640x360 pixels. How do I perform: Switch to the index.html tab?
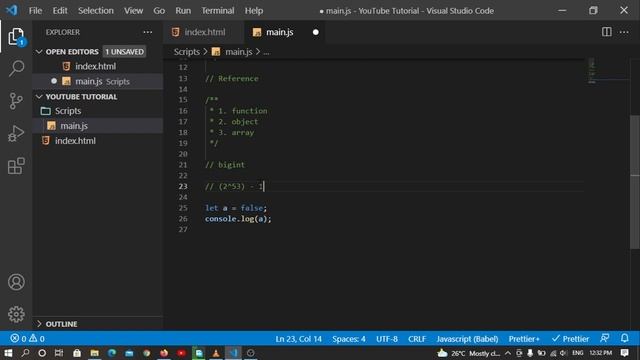[203, 32]
